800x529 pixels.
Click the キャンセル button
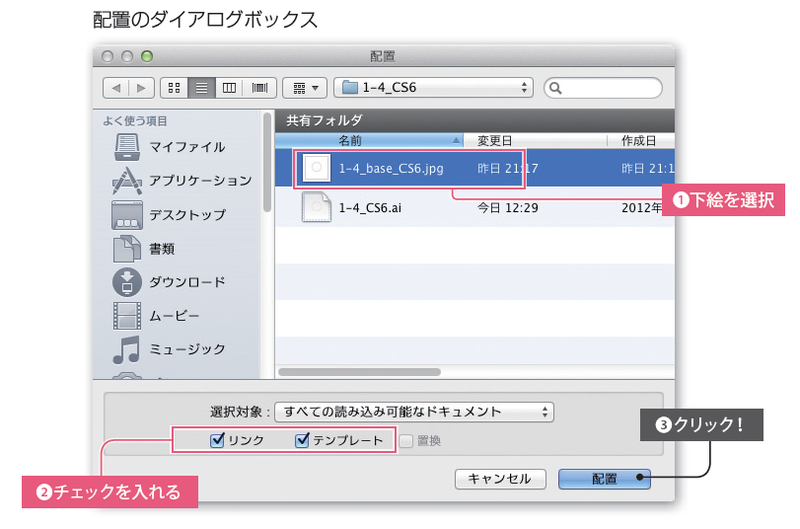(500, 479)
